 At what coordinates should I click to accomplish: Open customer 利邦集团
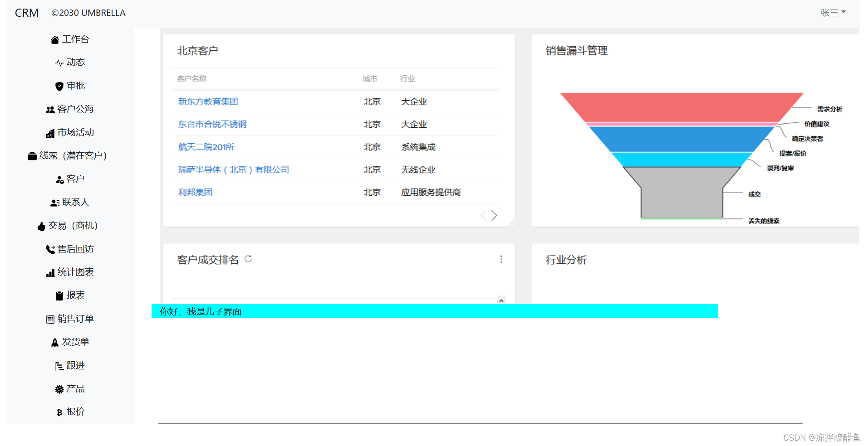[195, 192]
